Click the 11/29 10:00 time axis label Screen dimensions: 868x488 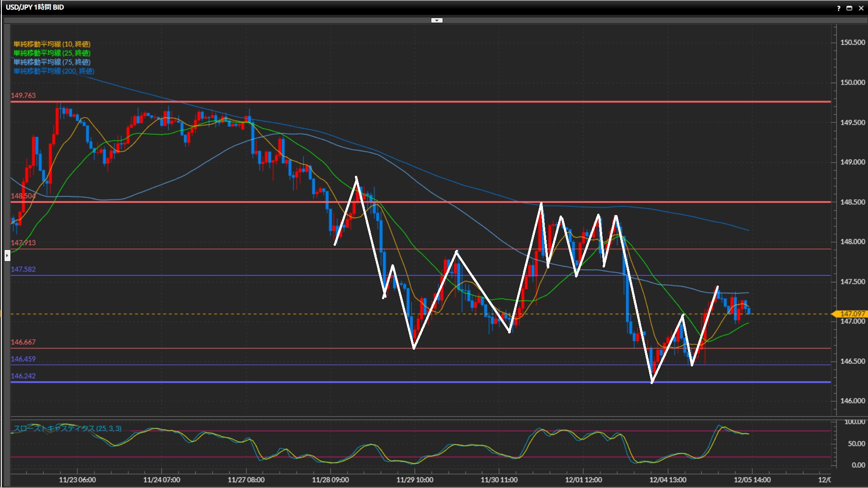click(415, 480)
